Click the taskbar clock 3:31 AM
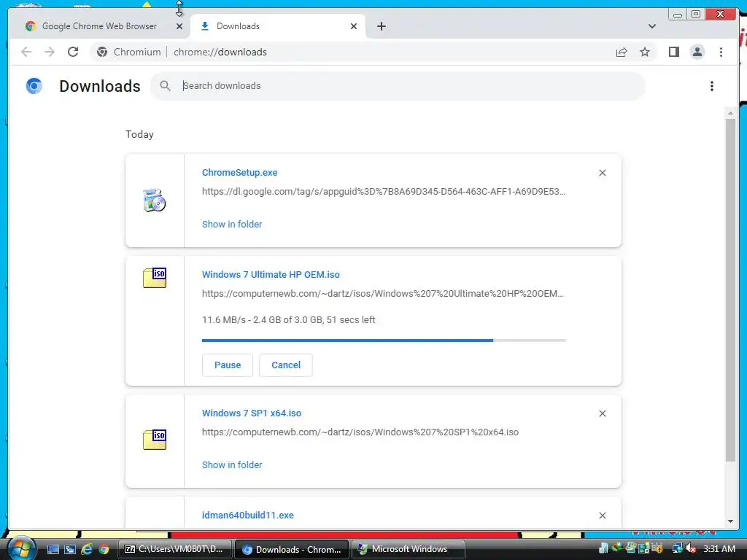The height and width of the screenshot is (560, 747). 719,549
